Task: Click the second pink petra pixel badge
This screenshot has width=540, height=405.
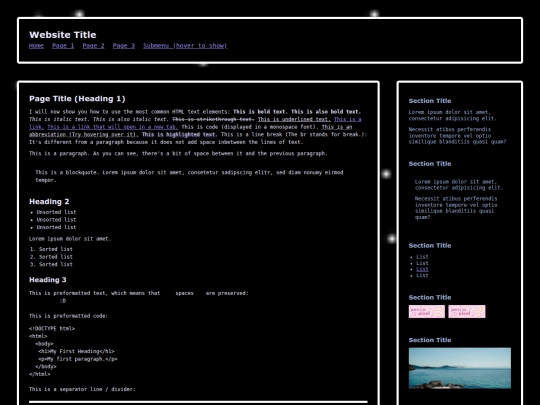Action: [467, 312]
